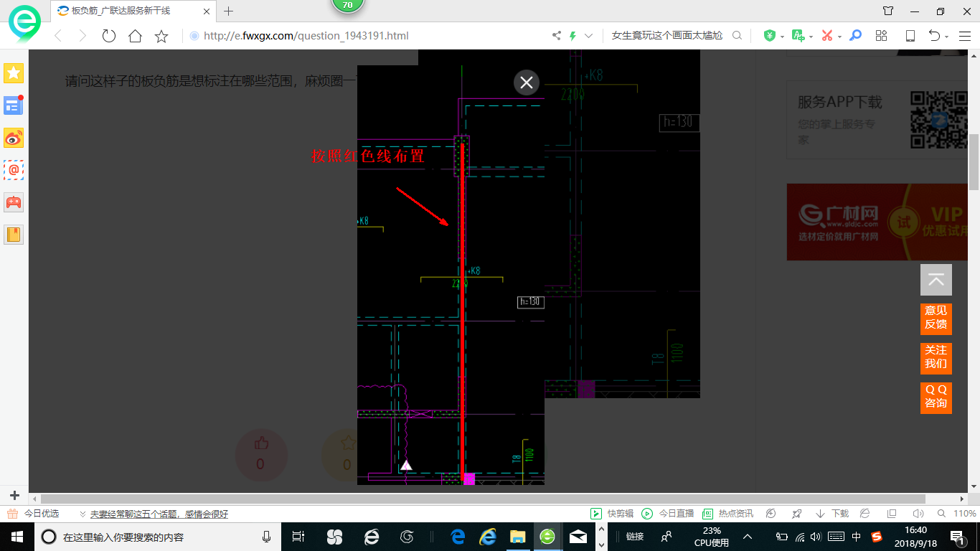Go to browser home page icon

[x=135, y=36]
